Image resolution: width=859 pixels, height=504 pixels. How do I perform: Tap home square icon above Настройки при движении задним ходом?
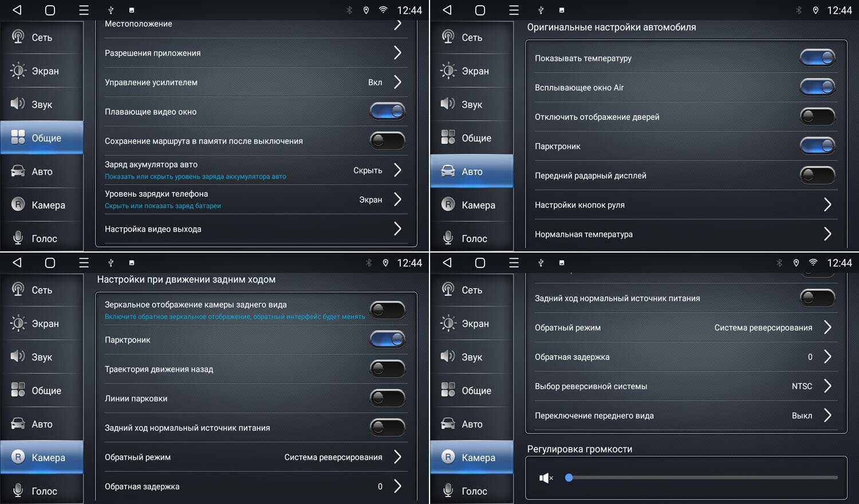coord(50,262)
